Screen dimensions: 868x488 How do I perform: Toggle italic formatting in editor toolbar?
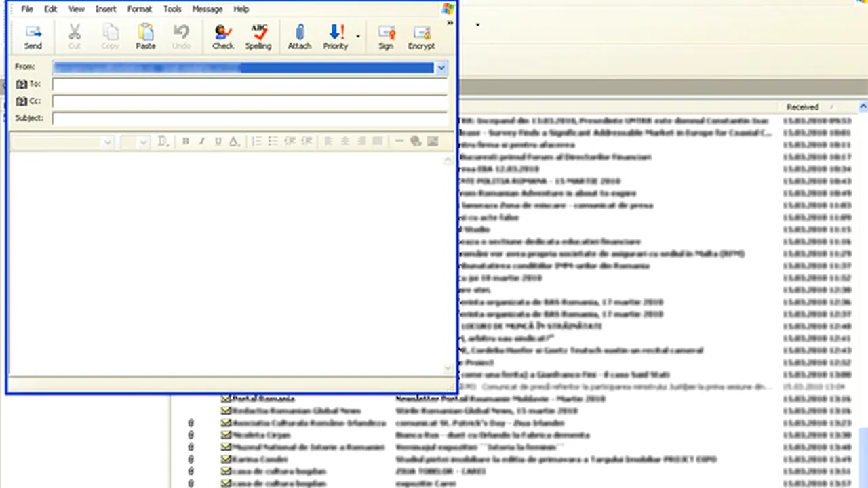[201, 142]
